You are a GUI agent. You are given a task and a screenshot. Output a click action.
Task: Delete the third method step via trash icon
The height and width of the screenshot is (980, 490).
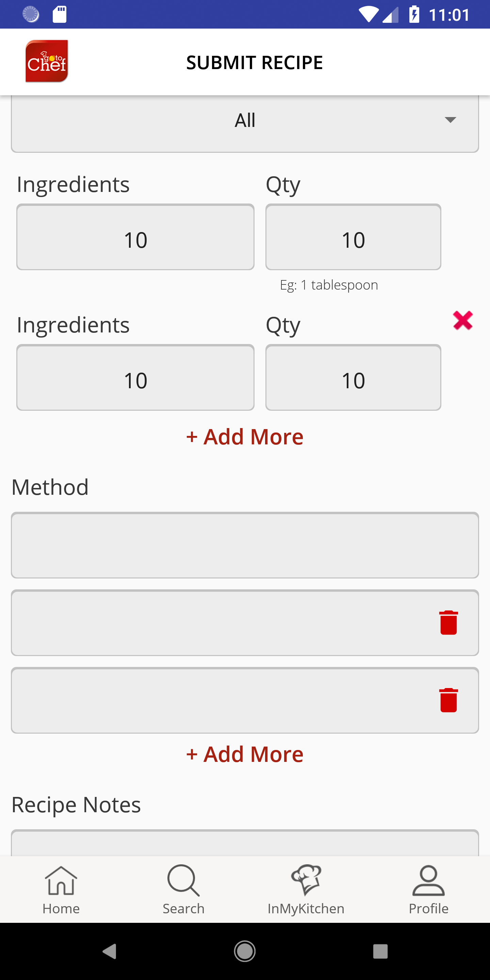[x=448, y=700]
